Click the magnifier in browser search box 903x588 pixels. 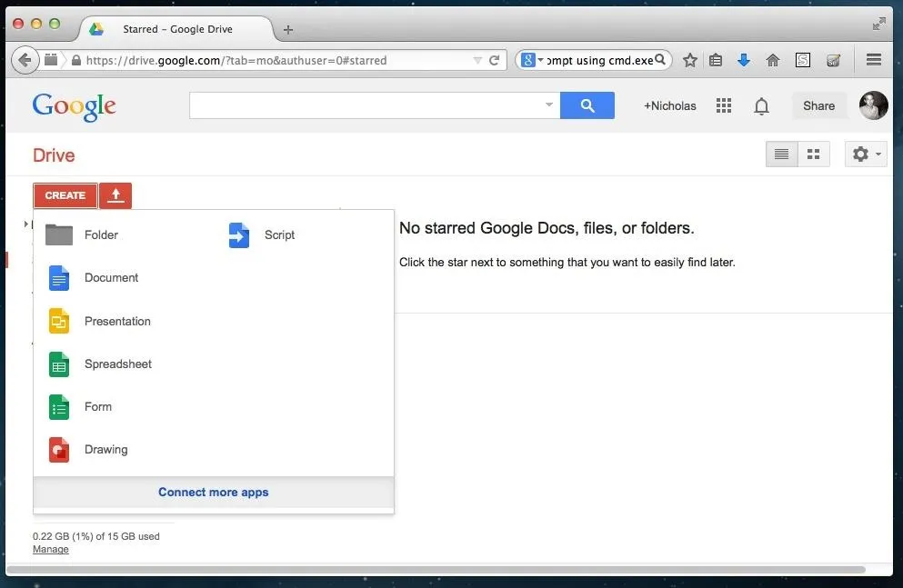click(660, 59)
